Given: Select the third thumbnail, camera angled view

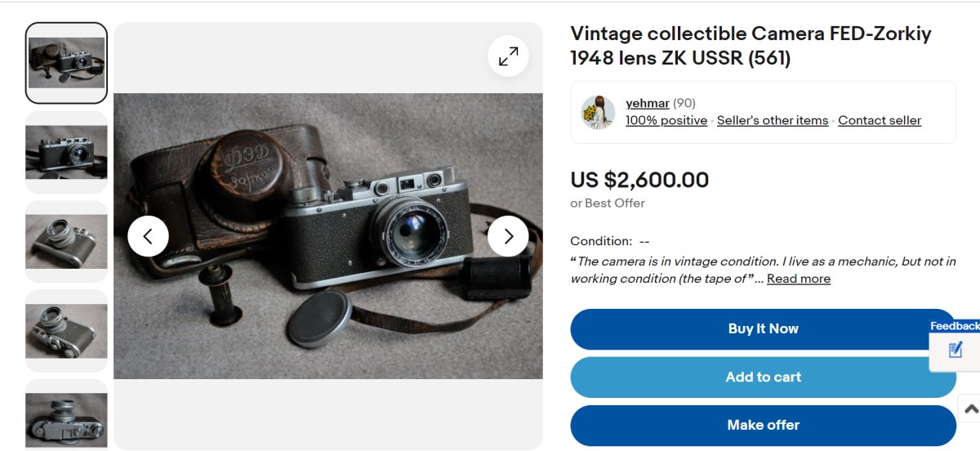Looking at the screenshot, I should (x=66, y=241).
